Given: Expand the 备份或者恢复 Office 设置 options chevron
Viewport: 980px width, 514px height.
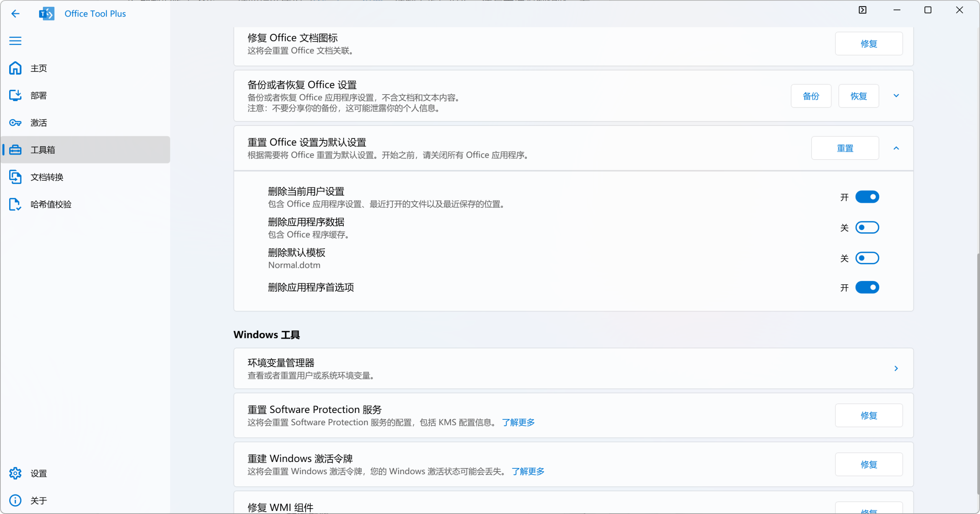Looking at the screenshot, I should [896, 96].
